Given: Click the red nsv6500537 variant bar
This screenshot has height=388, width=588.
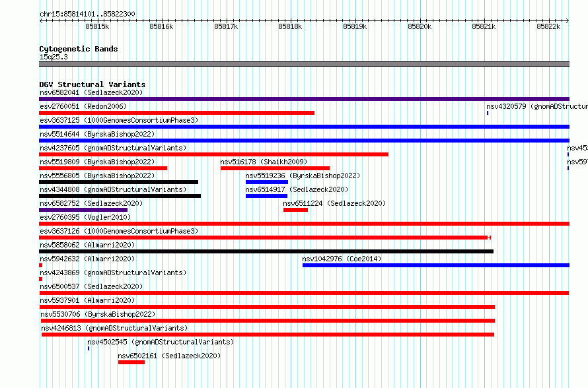Looking at the screenshot, I should 304,293.
